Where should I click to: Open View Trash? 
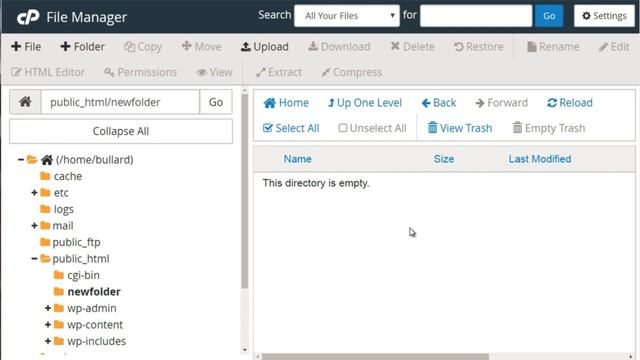point(460,128)
